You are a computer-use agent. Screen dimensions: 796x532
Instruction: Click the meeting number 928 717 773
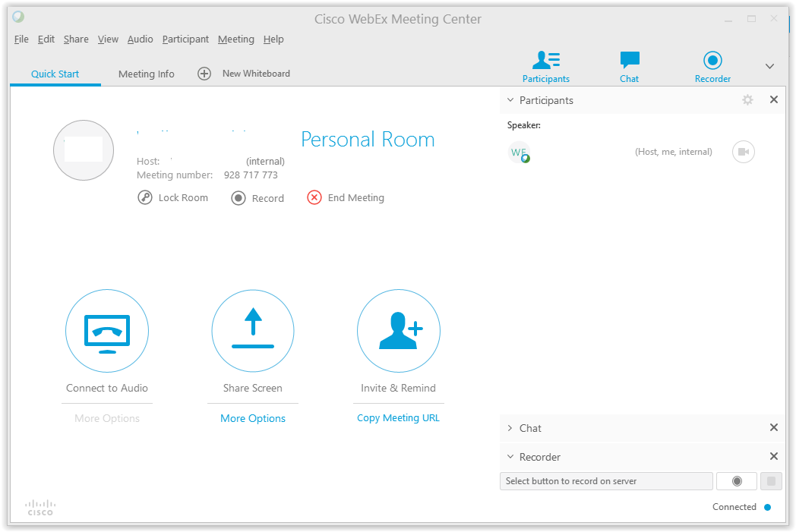tap(251, 175)
